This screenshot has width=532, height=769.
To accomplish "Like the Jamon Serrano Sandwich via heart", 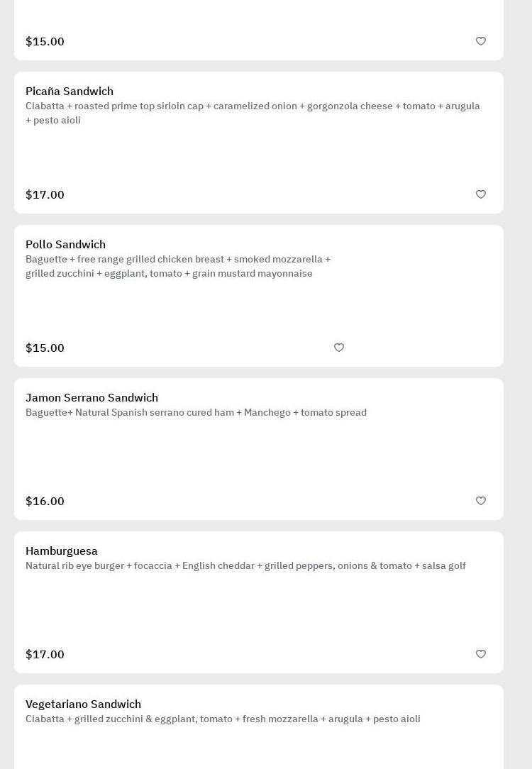I will pos(481,501).
